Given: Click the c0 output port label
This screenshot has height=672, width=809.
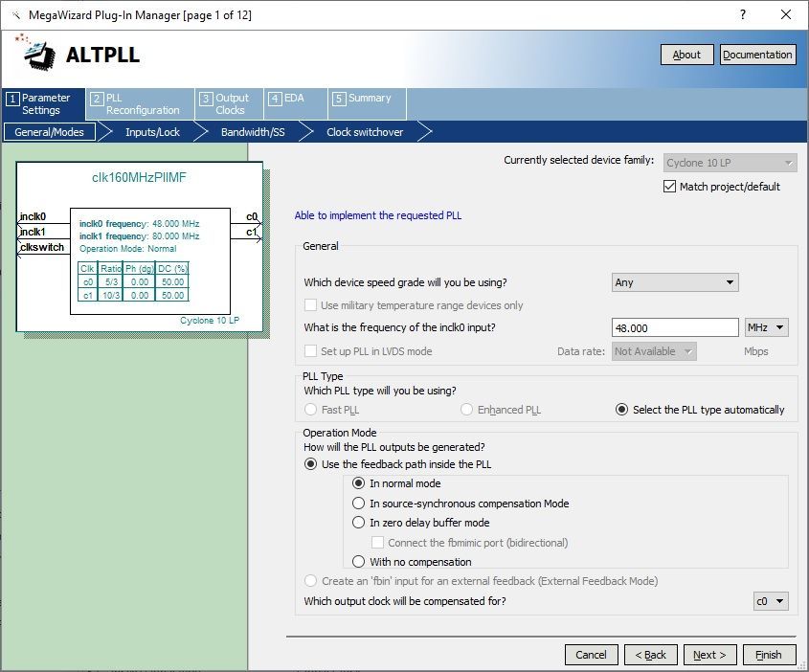Looking at the screenshot, I should pyautogui.click(x=251, y=216).
